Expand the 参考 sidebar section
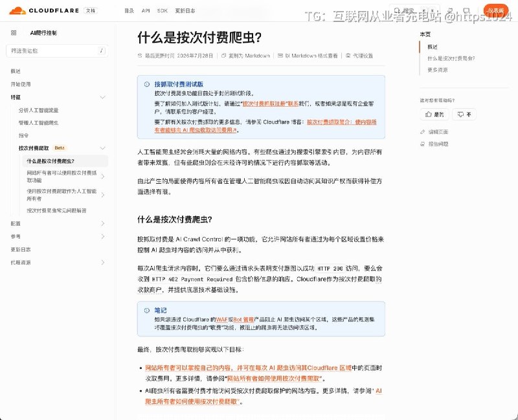Screen dimensions: 518x420 [103, 236]
